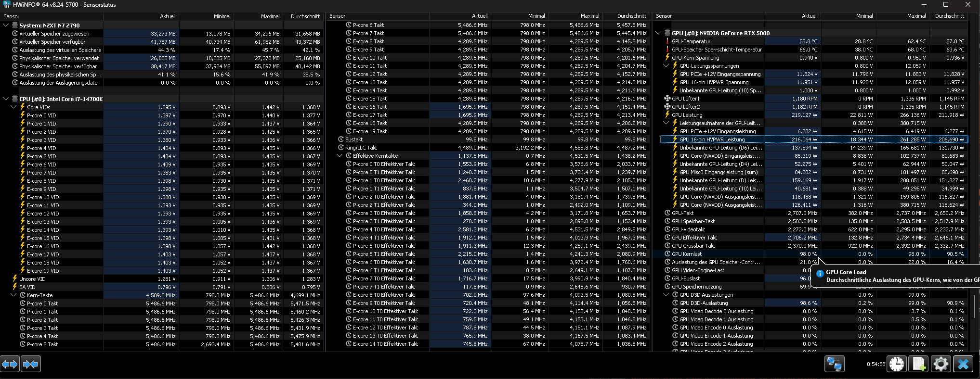Viewport: 980px width, 379px height.
Task: Select the E-core 16 Takt row
Action: coord(488,107)
